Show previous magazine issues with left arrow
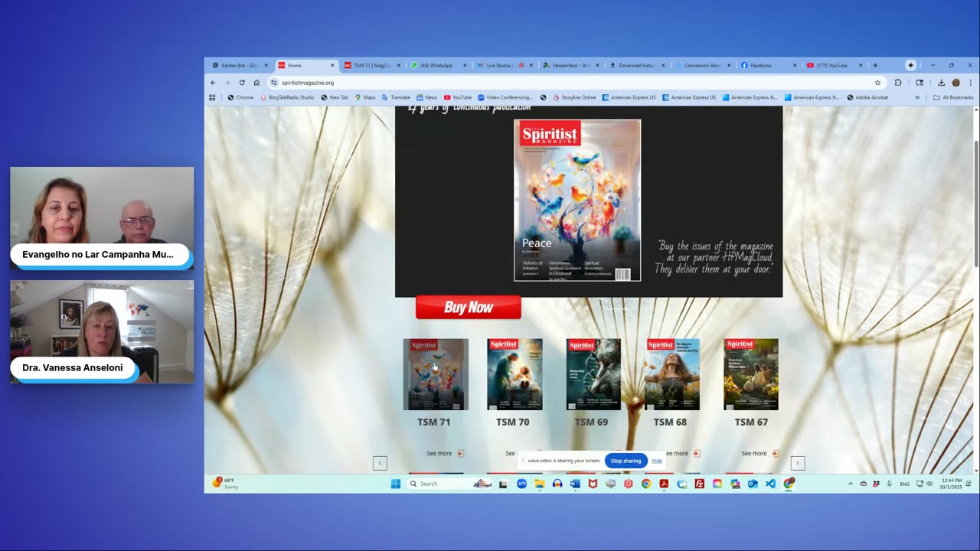The height and width of the screenshot is (551, 980). (x=380, y=463)
